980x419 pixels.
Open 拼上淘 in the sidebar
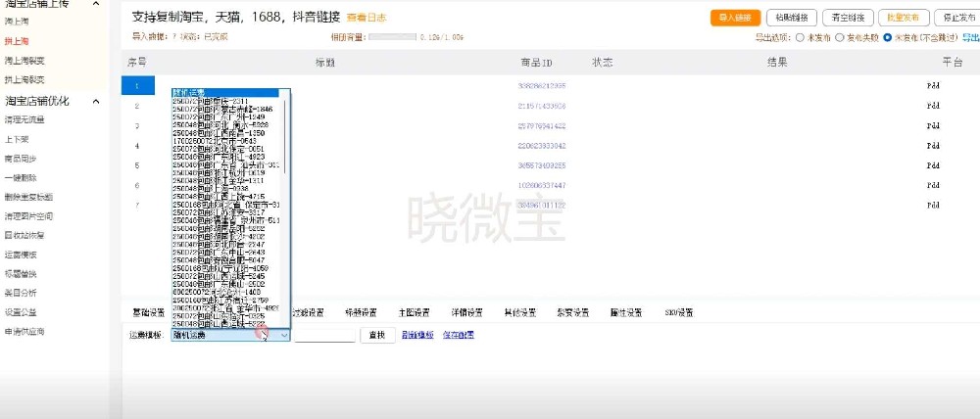17,41
